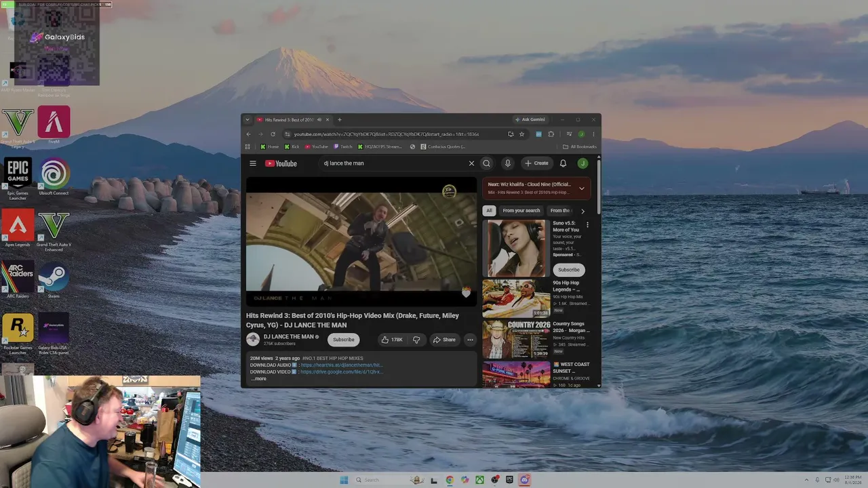Click the YouTube logo to go home
The image size is (868, 488).
281,163
